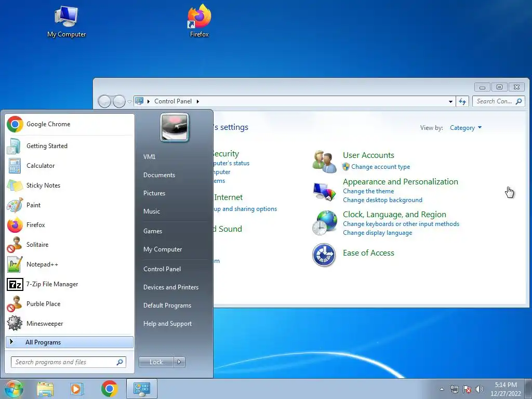
Task: Click the Show desktop strip
Action: coord(528,389)
